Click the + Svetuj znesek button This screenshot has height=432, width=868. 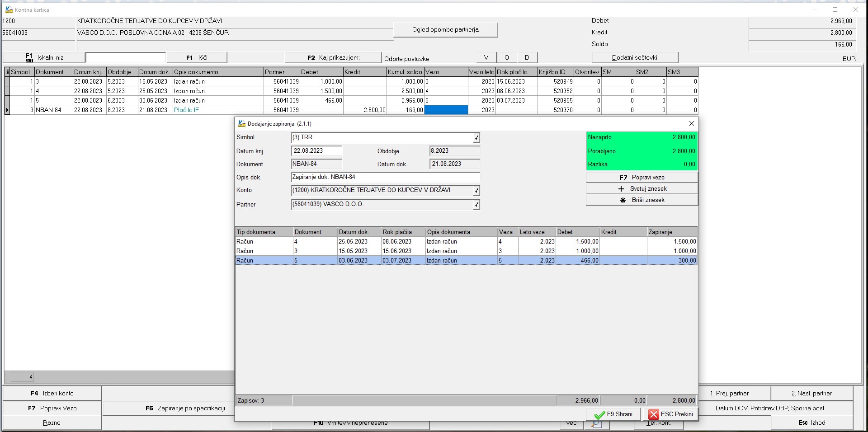[642, 189]
